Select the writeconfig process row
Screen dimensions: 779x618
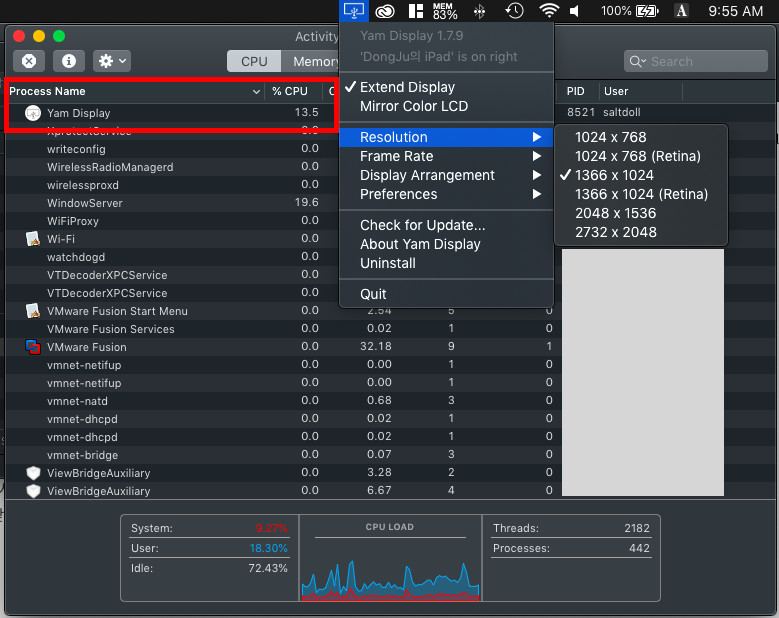coord(172,149)
